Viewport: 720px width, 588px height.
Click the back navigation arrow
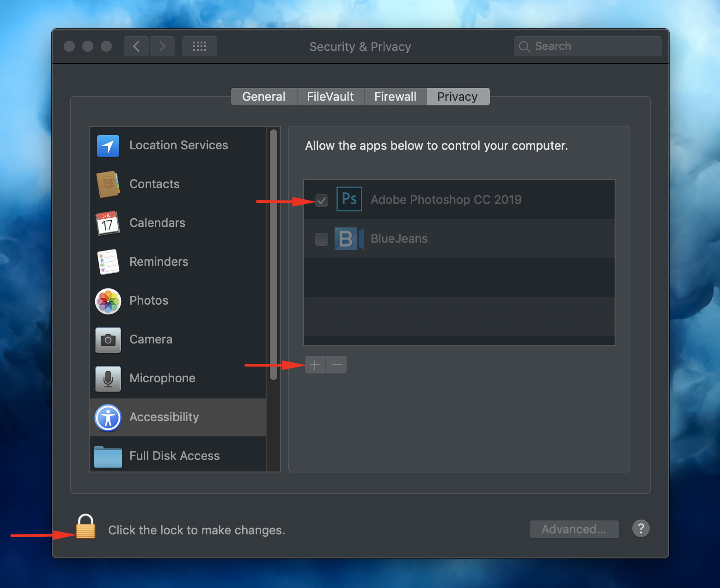tap(135, 46)
